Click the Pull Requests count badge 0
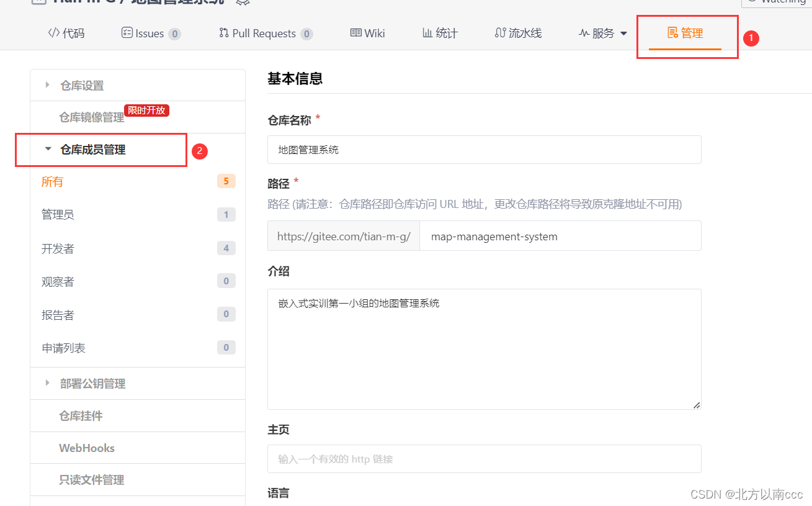The image size is (812, 506). point(306,34)
